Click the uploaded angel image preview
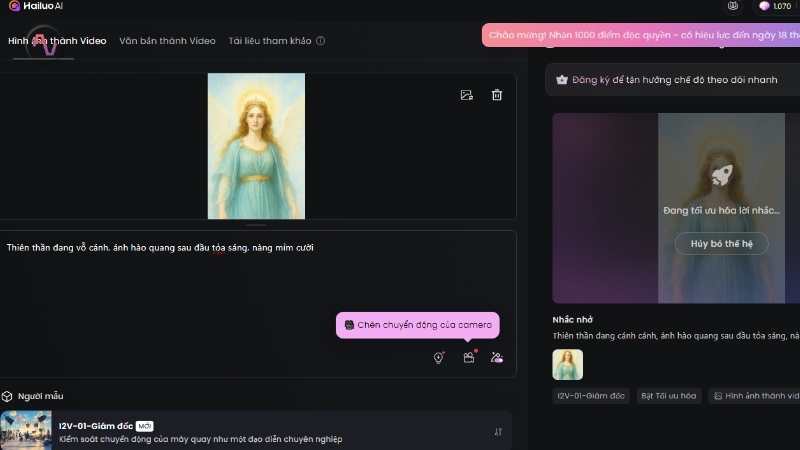 pyautogui.click(x=256, y=146)
